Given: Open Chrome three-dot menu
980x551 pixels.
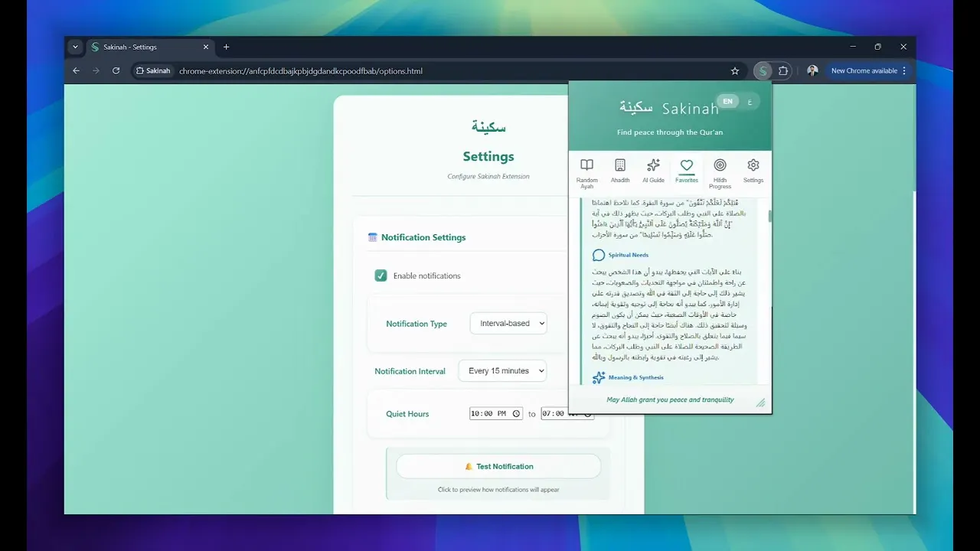Looking at the screenshot, I should [904, 71].
